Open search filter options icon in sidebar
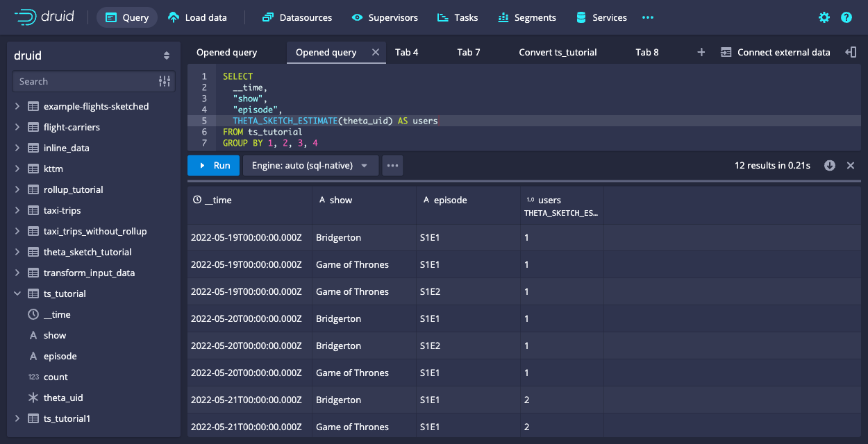 pyautogui.click(x=165, y=81)
